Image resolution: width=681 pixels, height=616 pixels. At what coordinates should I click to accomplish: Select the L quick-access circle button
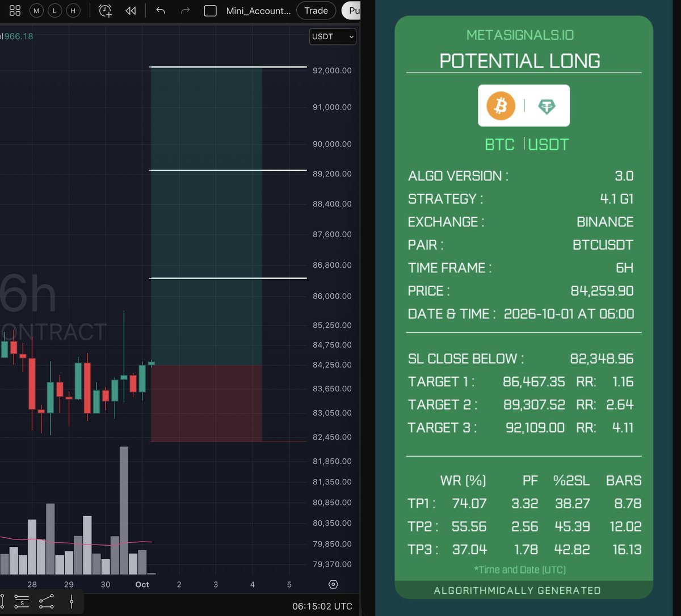click(x=54, y=11)
